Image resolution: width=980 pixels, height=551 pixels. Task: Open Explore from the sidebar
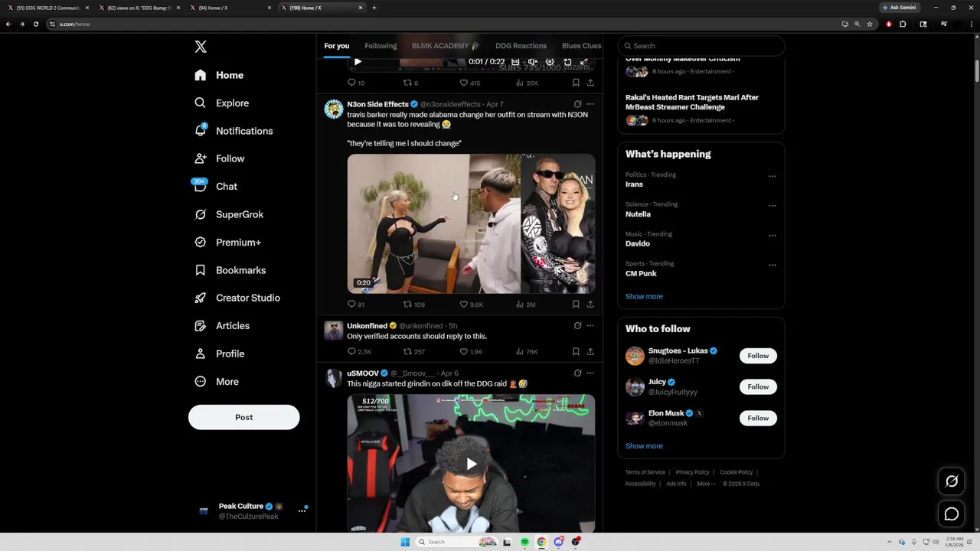(222, 103)
